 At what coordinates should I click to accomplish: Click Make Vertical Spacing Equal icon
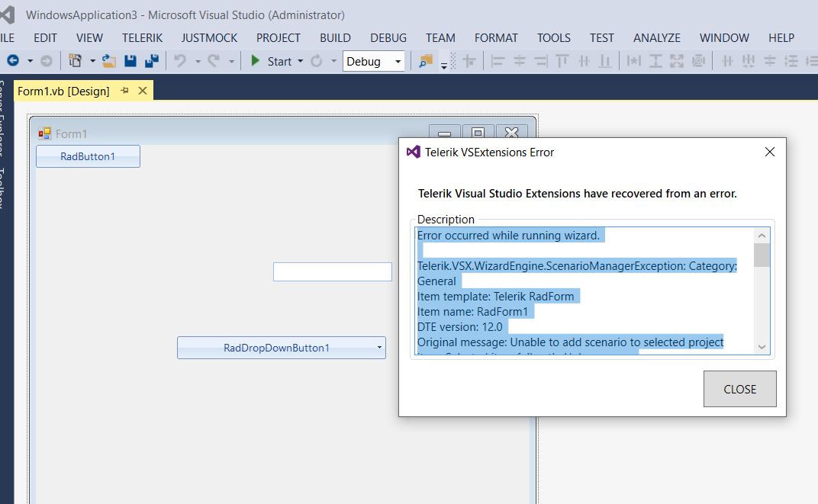(770, 61)
